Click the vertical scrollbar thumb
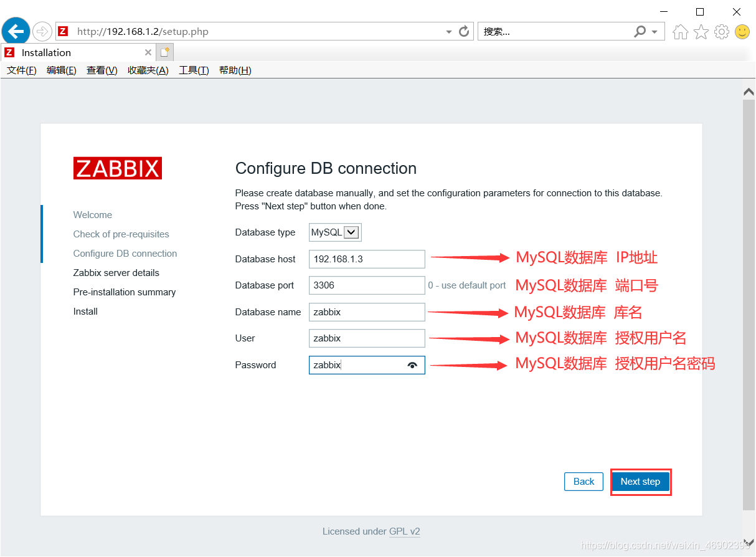 [x=749, y=304]
